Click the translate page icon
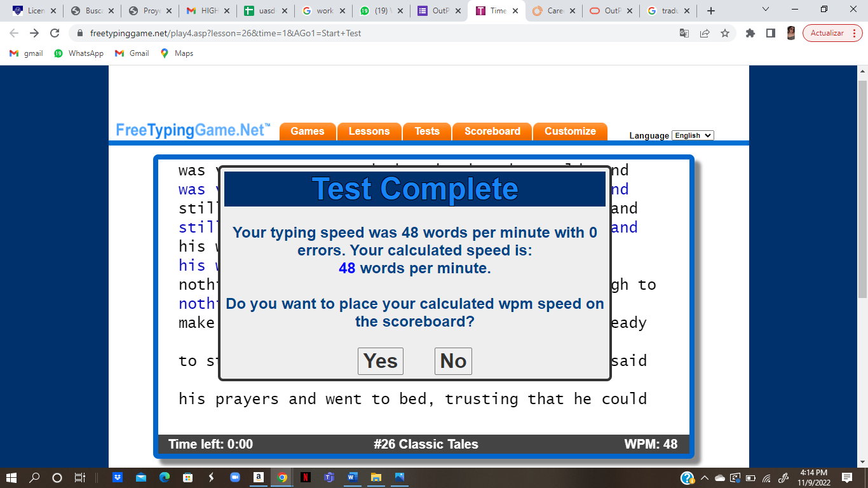 [684, 33]
